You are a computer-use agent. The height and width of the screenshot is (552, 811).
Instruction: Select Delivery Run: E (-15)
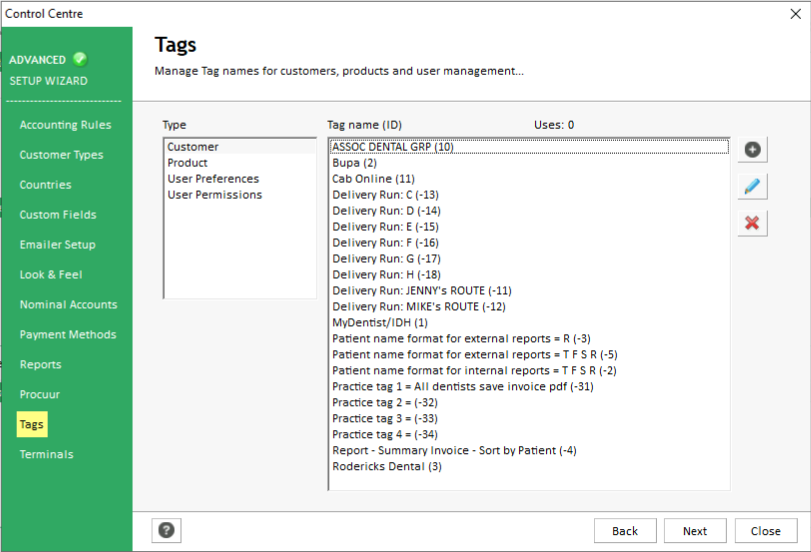point(529,227)
